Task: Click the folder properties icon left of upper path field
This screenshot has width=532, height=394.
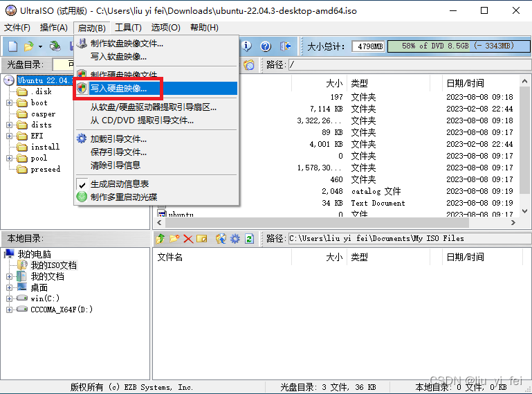Action: 249,64
